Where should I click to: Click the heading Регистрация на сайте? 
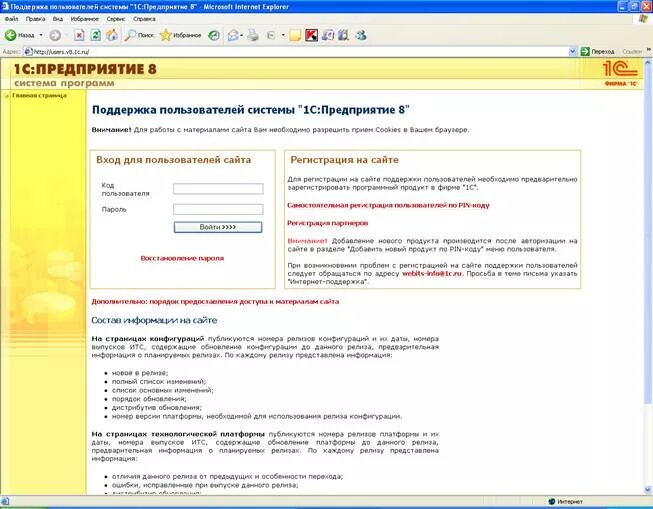(344, 160)
